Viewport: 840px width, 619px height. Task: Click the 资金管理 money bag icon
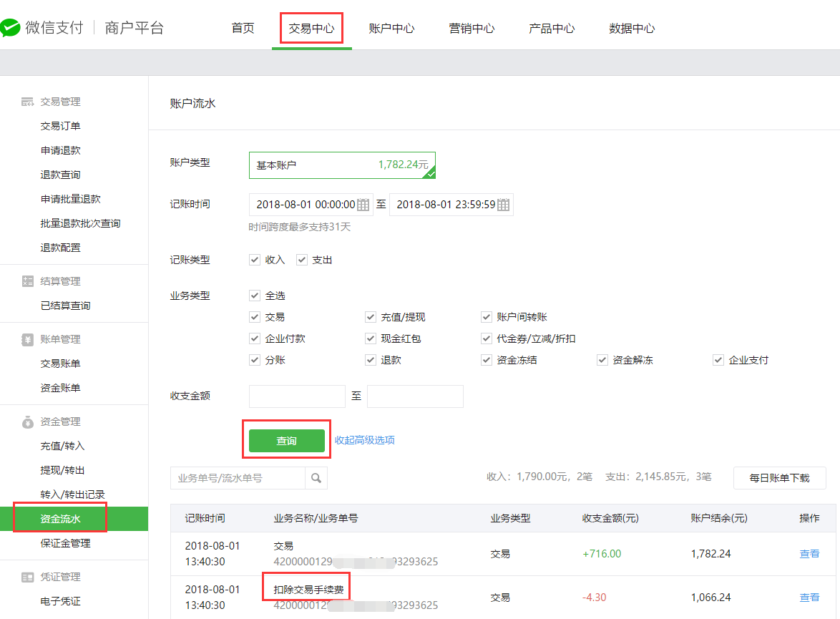(x=28, y=421)
